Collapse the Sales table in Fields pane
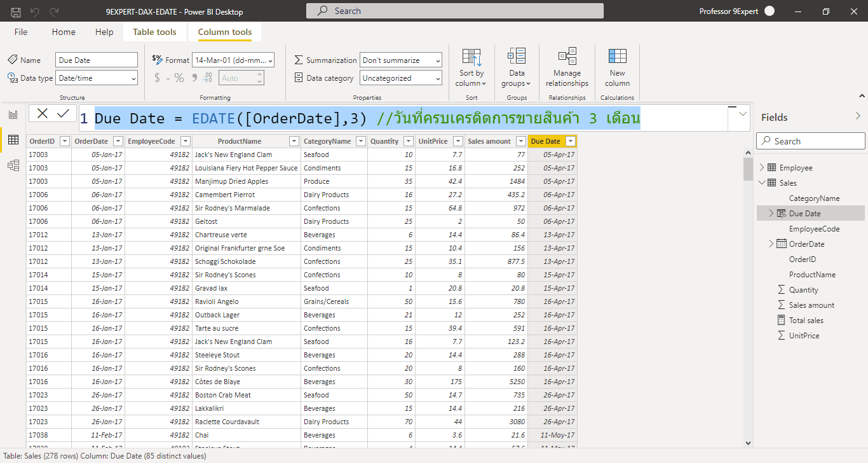This screenshot has height=463, width=868. point(762,182)
